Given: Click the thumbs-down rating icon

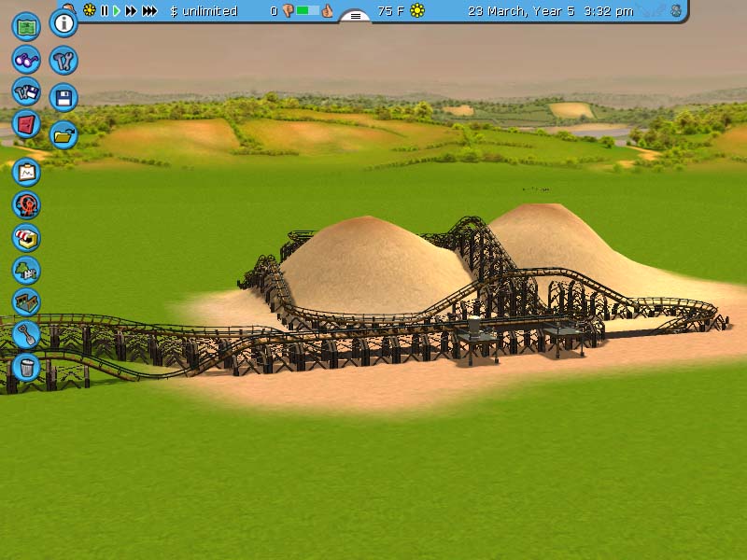Looking at the screenshot, I should (x=288, y=10).
